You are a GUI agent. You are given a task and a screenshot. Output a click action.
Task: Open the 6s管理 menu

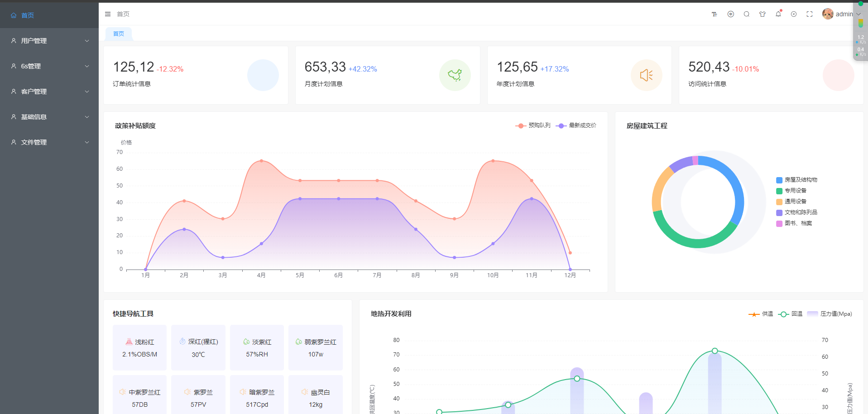click(x=49, y=66)
